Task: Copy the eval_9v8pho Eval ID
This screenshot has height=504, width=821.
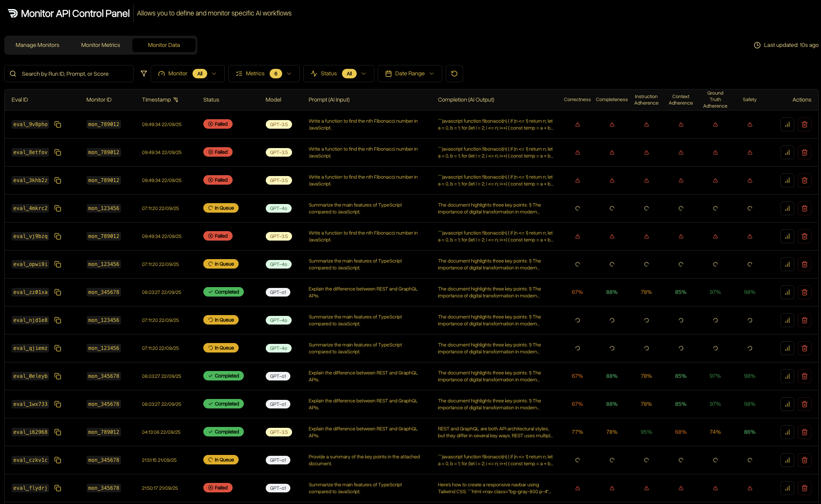Action: (58, 124)
